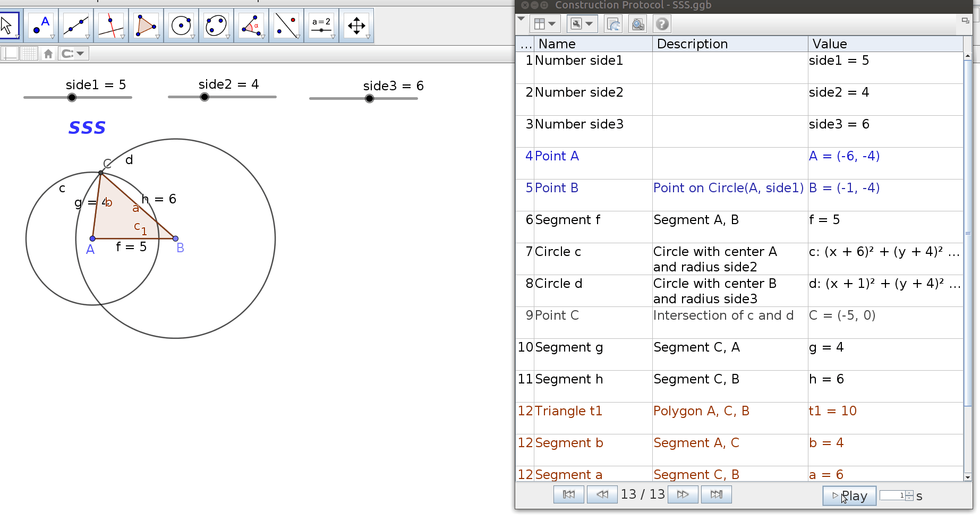The width and height of the screenshot is (980, 521).
Task: Click the export protocol as webpage icon
Action: tap(614, 24)
